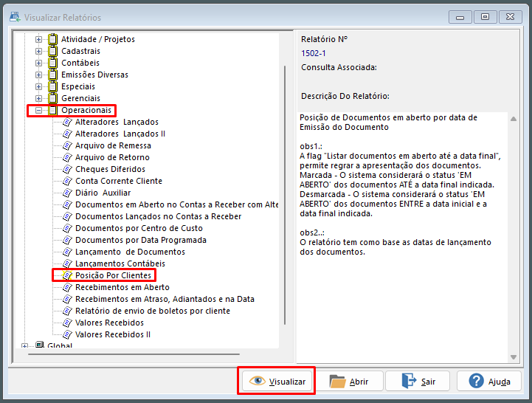Viewport: 532px width, 403px height.
Task: Click the Cheques Diferidos report icon
Action: (68, 169)
